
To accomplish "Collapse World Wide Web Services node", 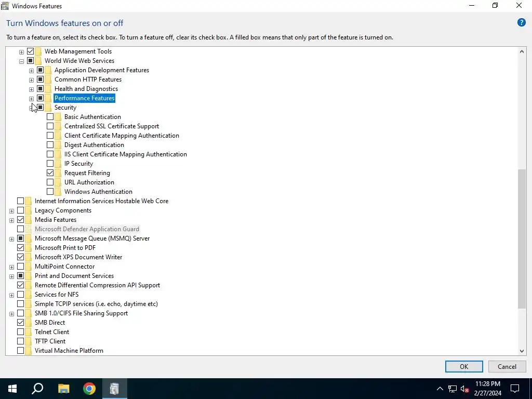I will (x=21, y=61).
